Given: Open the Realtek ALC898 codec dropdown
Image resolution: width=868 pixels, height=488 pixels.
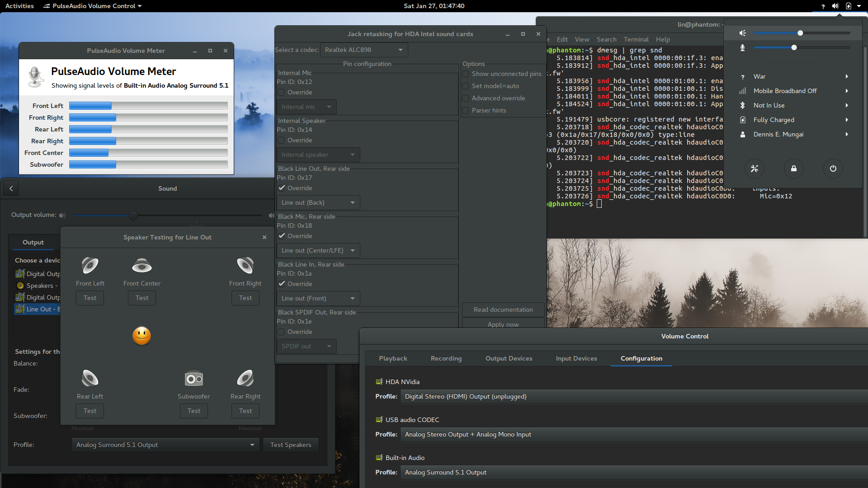Looking at the screenshot, I should pyautogui.click(x=363, y=50).
